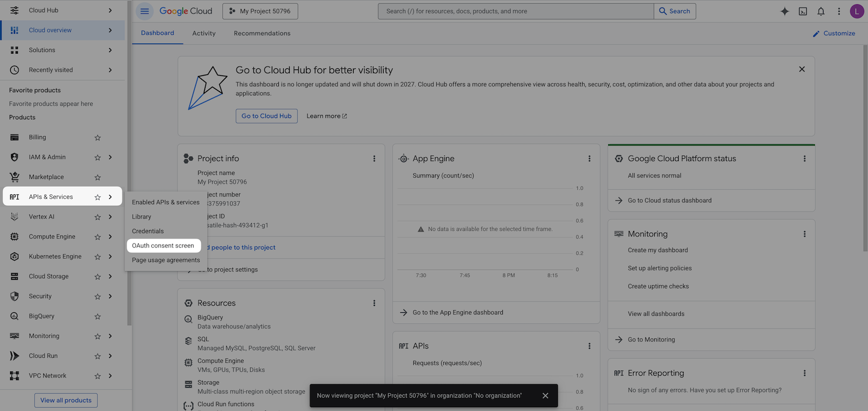
Task: Click the Cloud Storage icon
Action: click(x=15, y=277)
